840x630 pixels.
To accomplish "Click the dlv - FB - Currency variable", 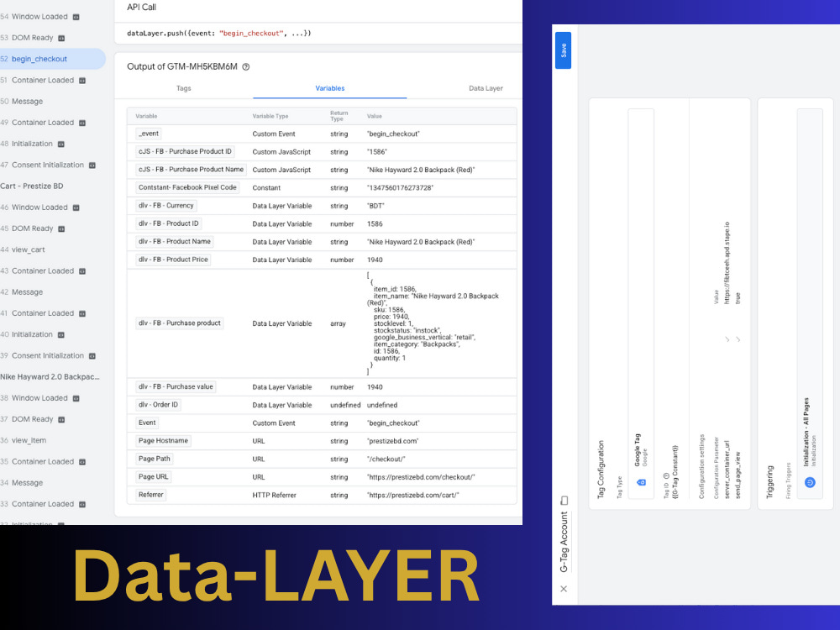I will 166,205.
